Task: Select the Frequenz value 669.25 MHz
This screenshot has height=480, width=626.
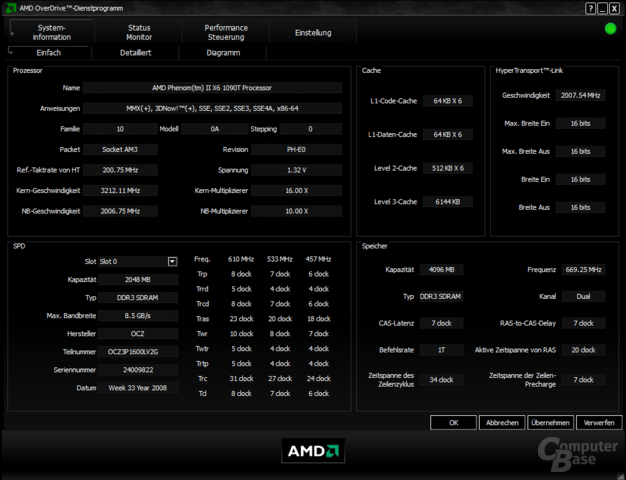Action: coord(583,270)
